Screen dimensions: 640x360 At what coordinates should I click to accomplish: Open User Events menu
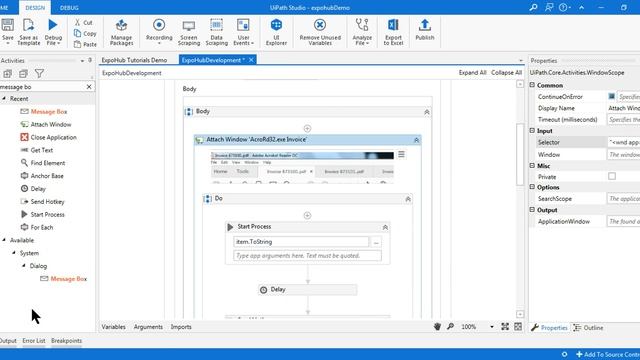(x=243, y=31)
